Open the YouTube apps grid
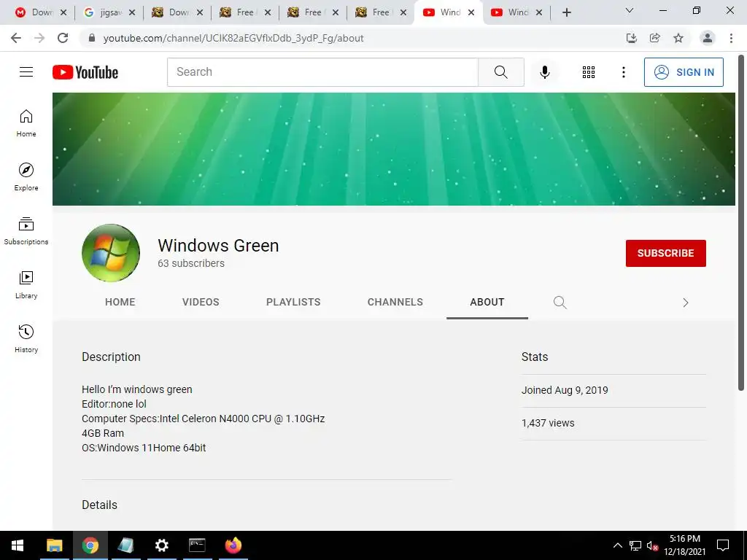Image resolution: width=747 pixels, height=560 pixels. pyautogui.click(x=589, y=72)
